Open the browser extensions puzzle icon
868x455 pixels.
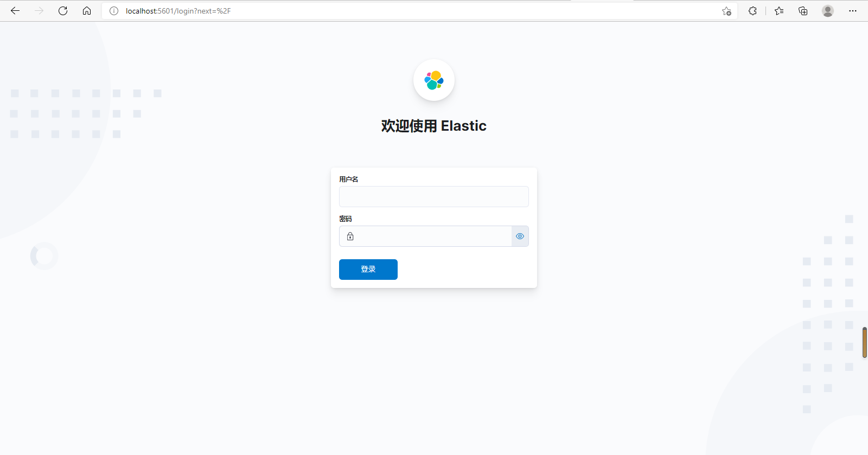[x=752, y=11]
